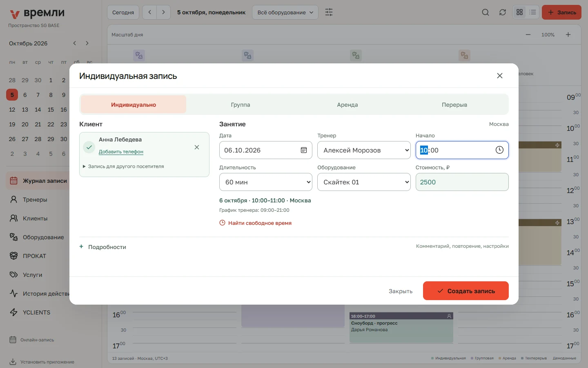Click Добавить телефон link
Screen dimensions: 588x368
click(121, 152)
